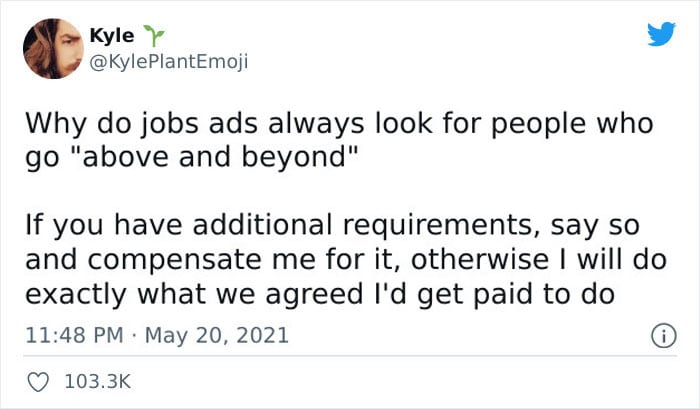This screenshot has height=409, width=700.
Task: Click the word "otherwise" in the tweet
Action: [x=480, y=259]
